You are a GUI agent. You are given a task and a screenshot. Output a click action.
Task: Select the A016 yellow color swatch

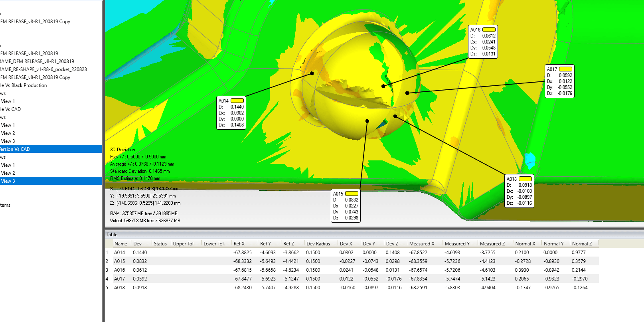[489, 30]
